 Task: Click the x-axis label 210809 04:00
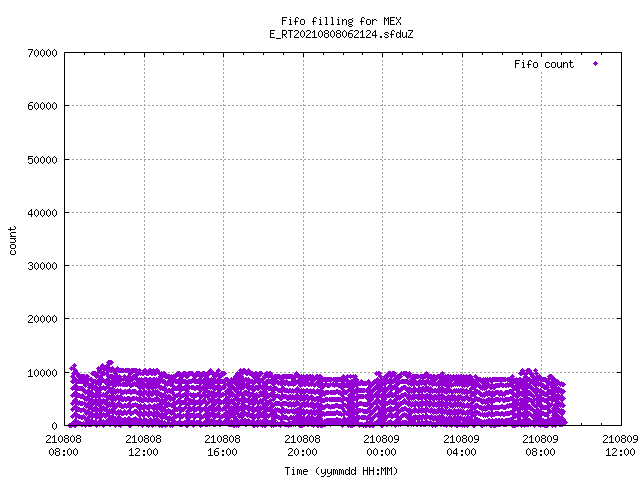point(462,446)
